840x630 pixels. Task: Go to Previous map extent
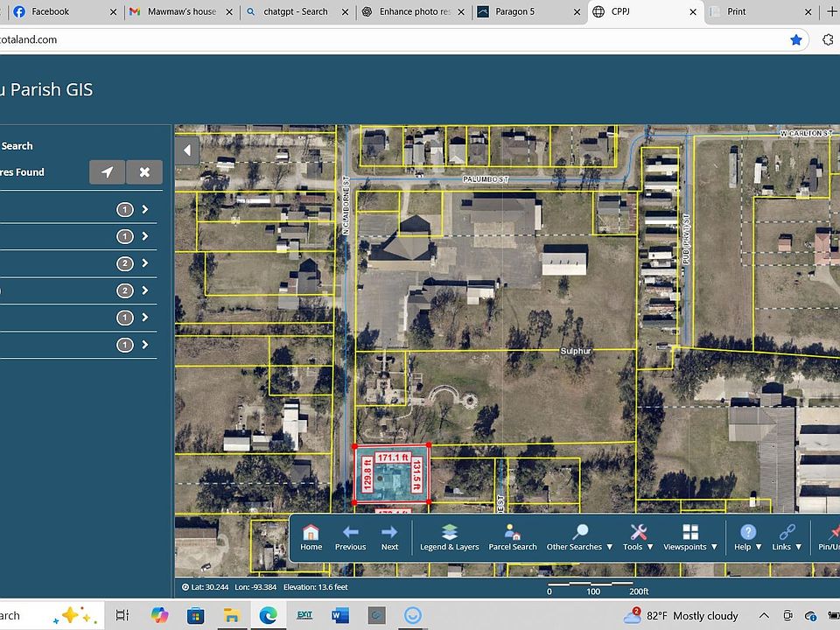coord(350,536)
